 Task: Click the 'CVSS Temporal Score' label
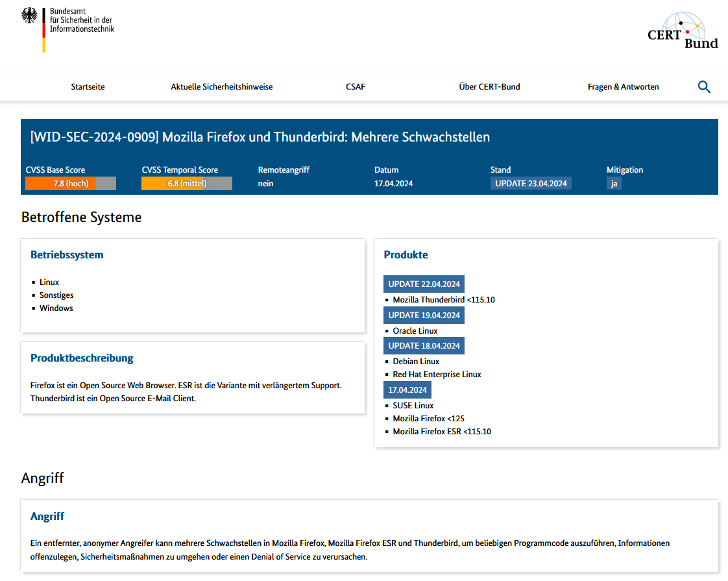tap(180, 170)
